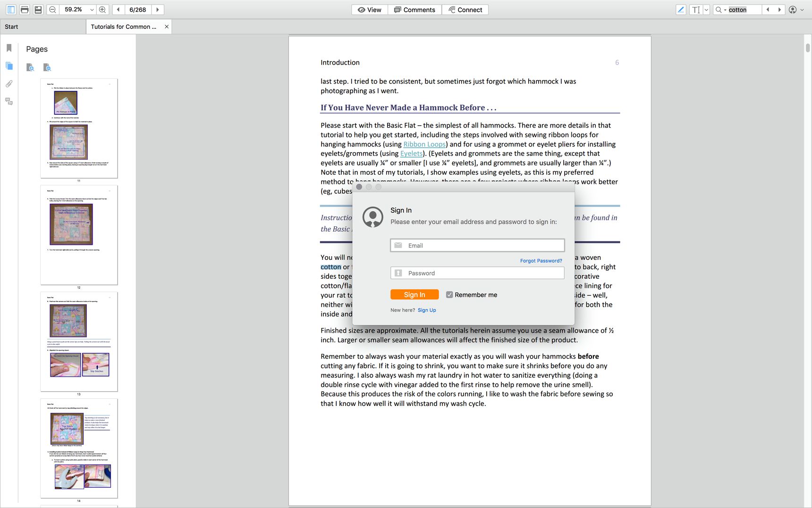Click the Introduction page header

pos(340,62)
